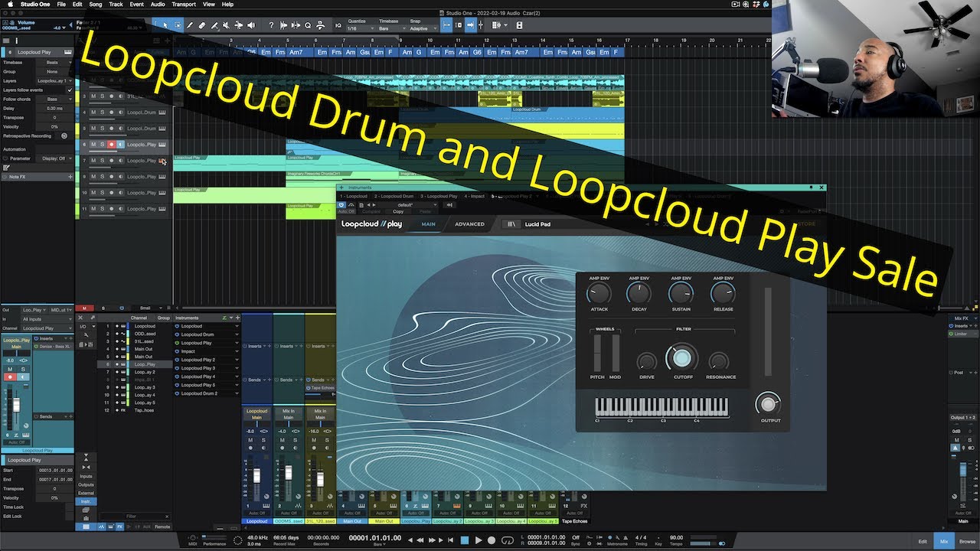Choose the Paint (pencil) tool

pos(190,25)
